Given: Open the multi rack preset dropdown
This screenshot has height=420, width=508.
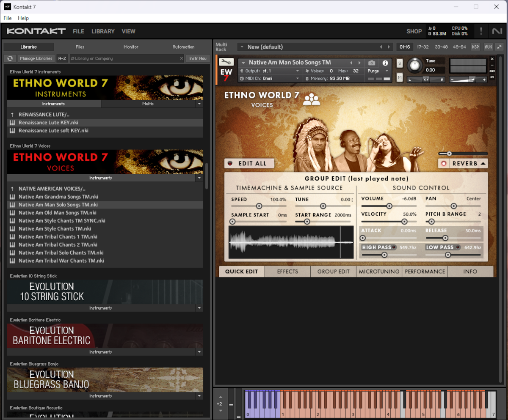Looking at the screenshot, I should 243,47.
